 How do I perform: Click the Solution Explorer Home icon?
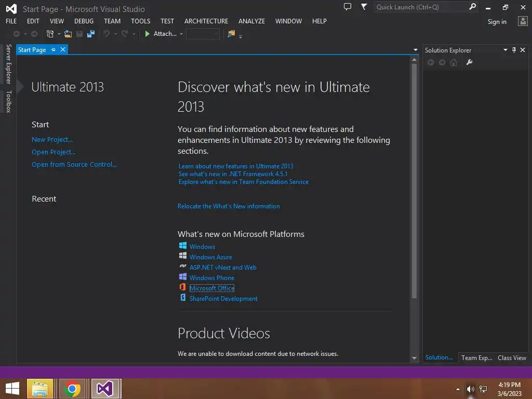point(454,62)
